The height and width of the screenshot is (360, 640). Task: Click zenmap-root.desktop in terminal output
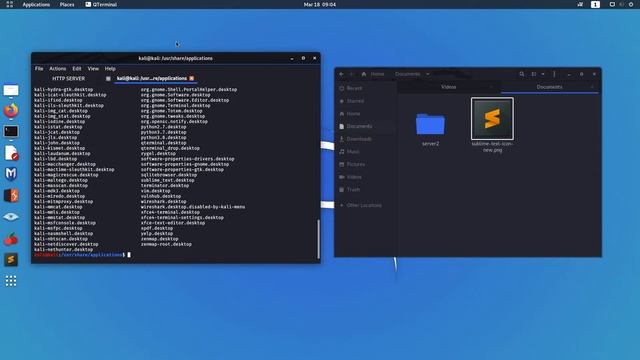point(166,244)
